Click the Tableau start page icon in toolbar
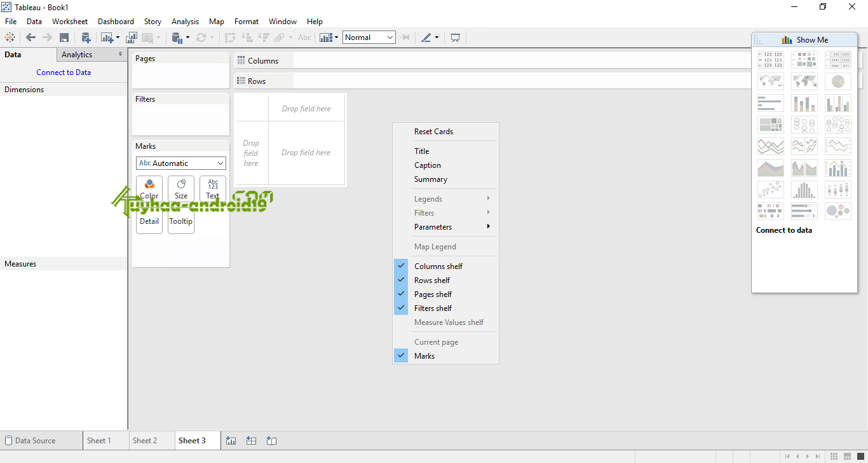 pyautogui.click(x=10, y=38)
